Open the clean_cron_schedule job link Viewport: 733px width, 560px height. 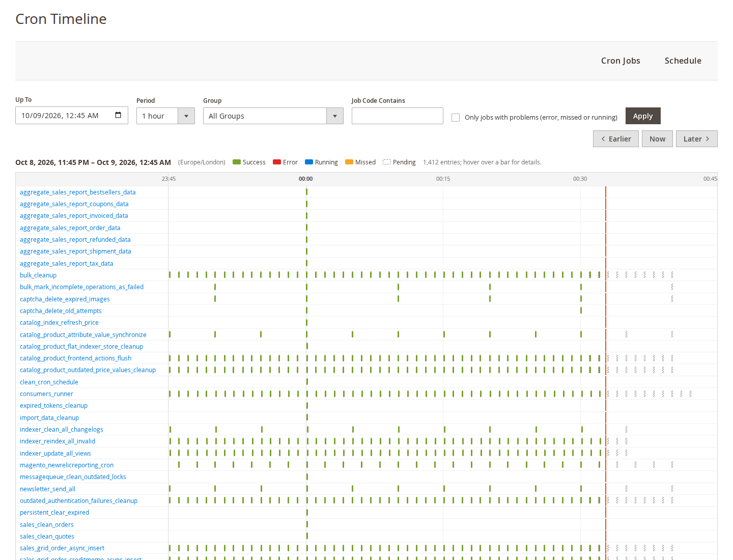point(49,382)
